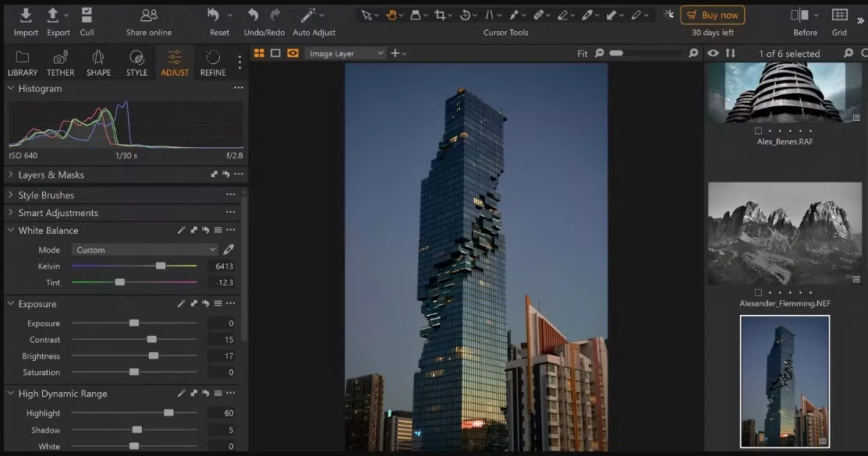
Task: Select the Crop cursor tool
Action: (441, 15)
